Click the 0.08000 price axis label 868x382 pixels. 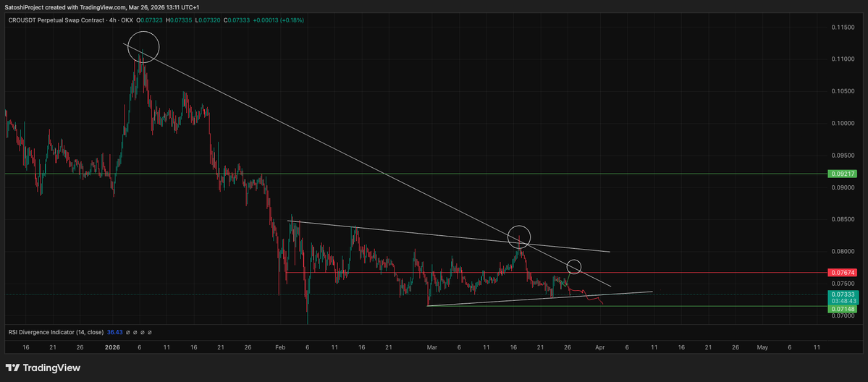tap(842, 252)
